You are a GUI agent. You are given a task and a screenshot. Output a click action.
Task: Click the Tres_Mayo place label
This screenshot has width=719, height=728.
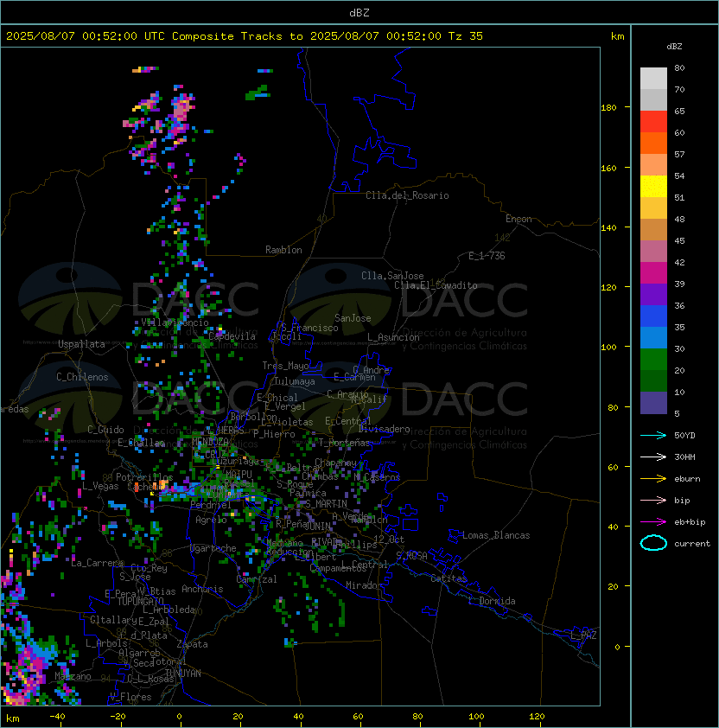click(285, 366)
